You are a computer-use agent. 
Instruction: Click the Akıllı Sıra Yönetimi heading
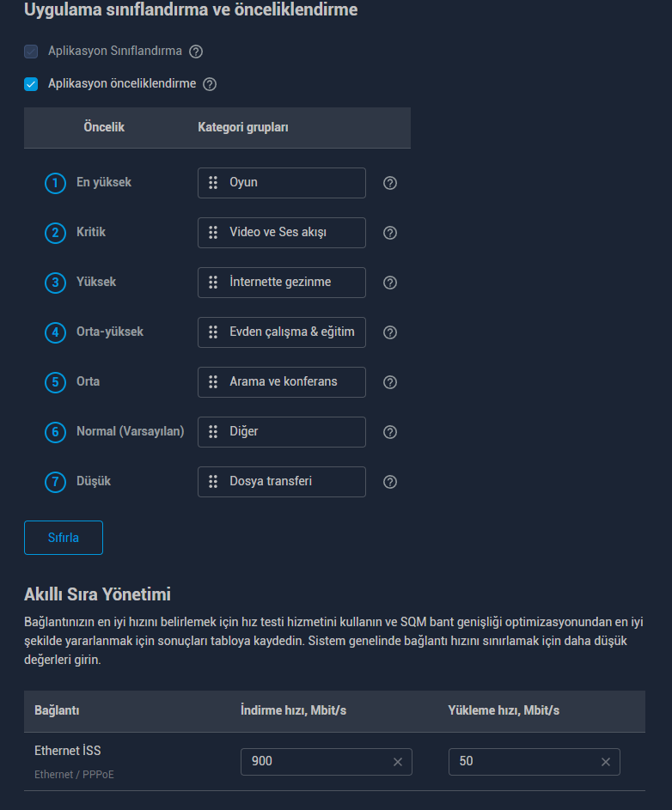click(97, 594)
